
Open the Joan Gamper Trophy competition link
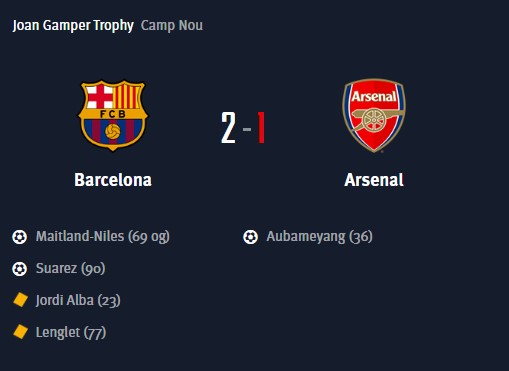pos(73,26)
